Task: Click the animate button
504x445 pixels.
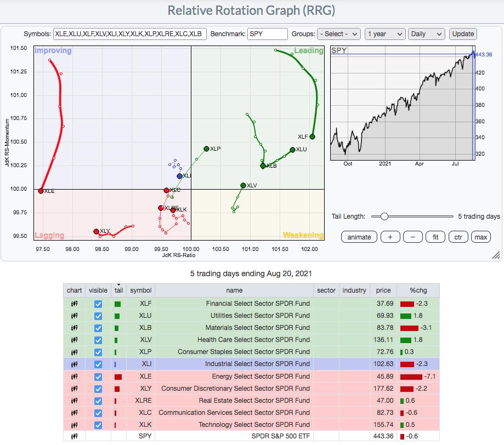Action: click(x=359, y=237)
